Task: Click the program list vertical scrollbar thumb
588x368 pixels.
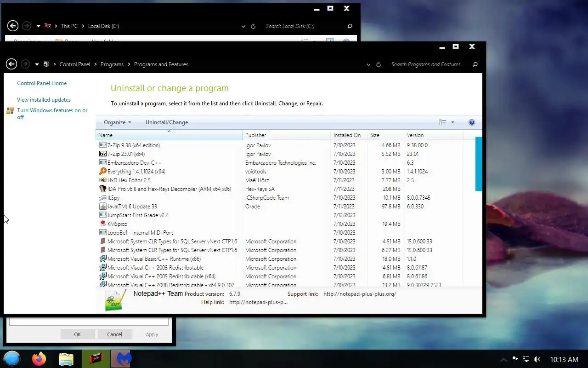Action: [x=479, y=164]
